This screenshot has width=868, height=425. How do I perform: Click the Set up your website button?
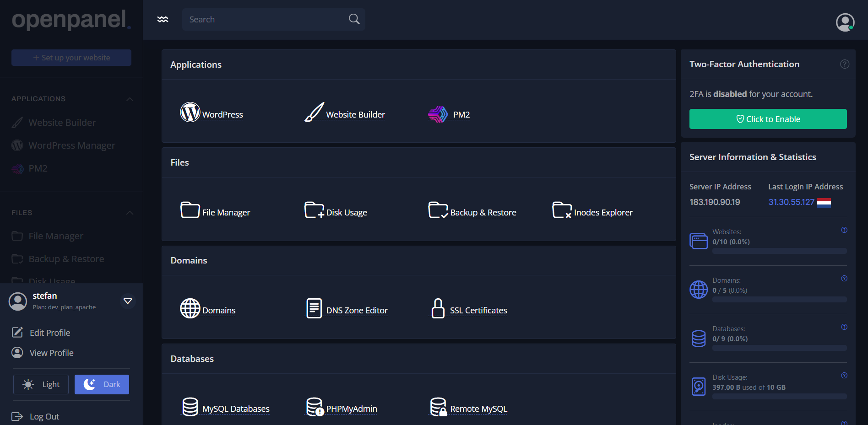71,58
